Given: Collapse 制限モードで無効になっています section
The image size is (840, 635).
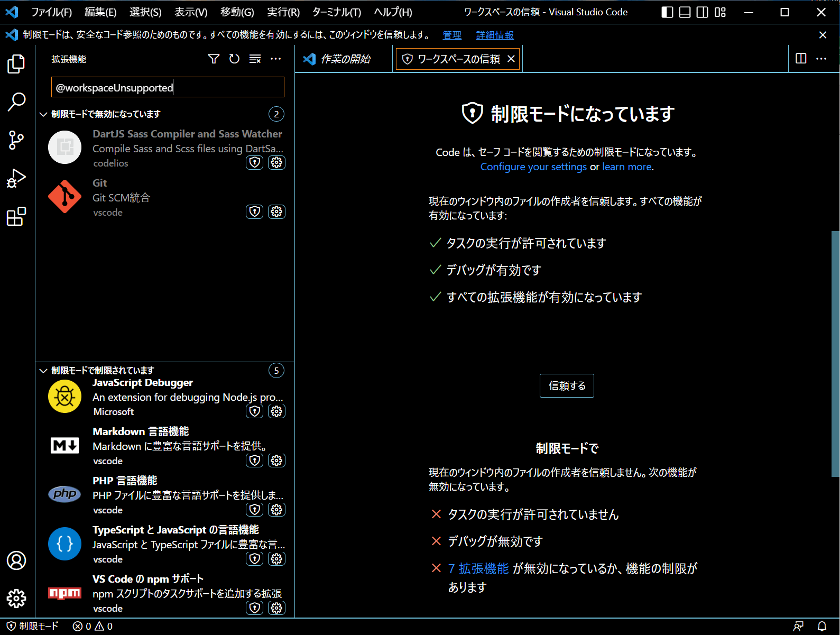Looking at the screenshot, I should [44, 114].
